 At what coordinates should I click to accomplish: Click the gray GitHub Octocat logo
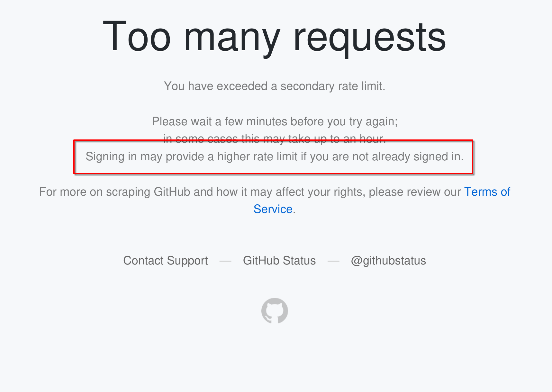[x=275, y=311]
